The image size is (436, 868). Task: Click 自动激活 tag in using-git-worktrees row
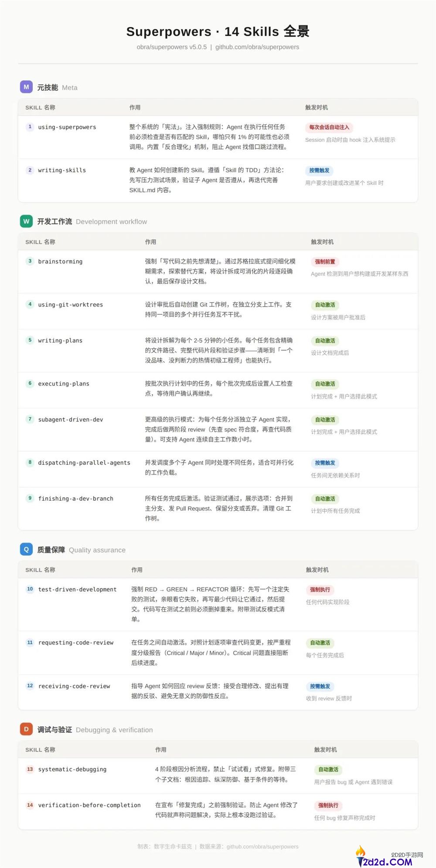[x=325, y=305]
